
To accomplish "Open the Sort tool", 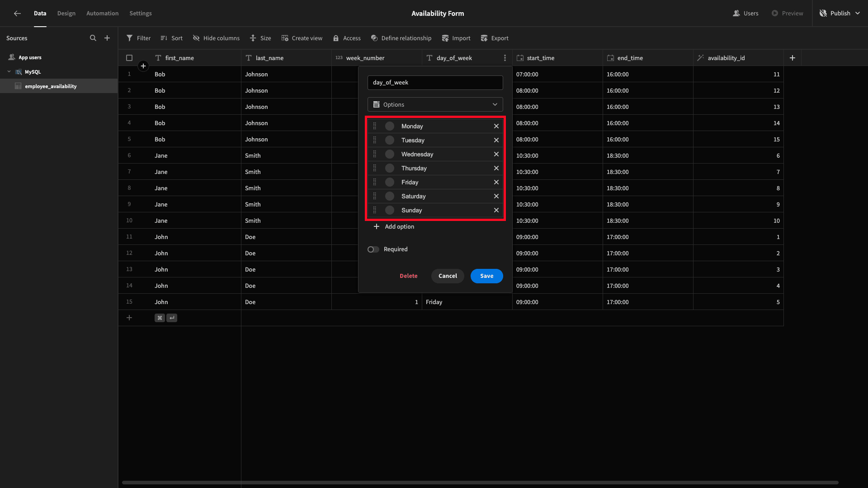I will coord(171,38).
